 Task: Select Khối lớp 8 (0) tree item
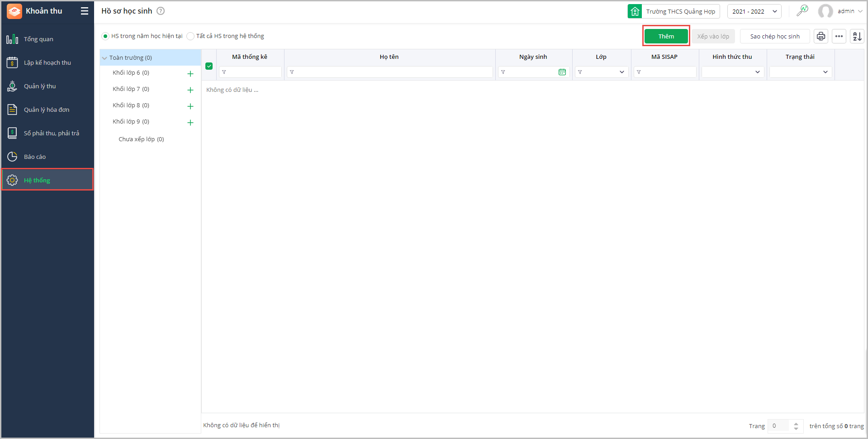pos(131,105)
